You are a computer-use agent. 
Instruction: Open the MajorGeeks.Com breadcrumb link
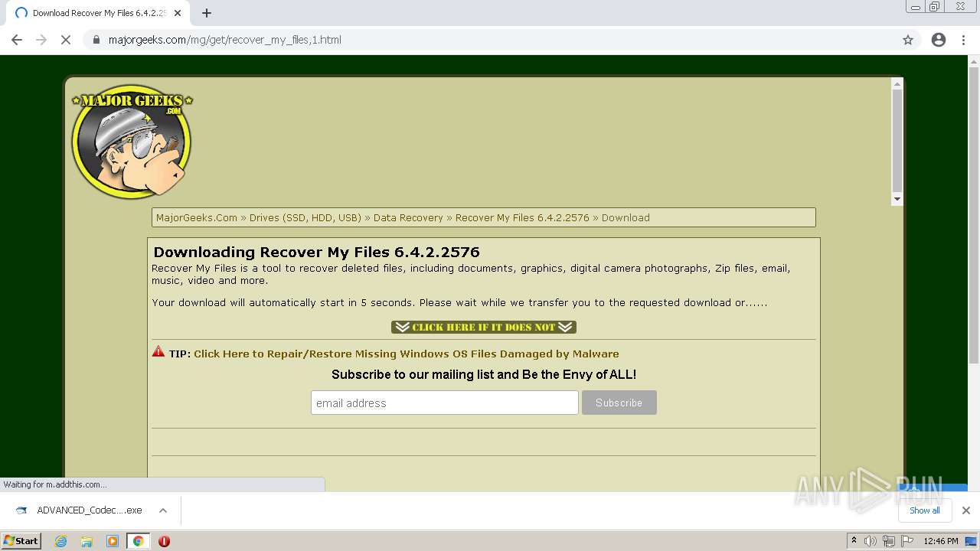pos(197,218)
